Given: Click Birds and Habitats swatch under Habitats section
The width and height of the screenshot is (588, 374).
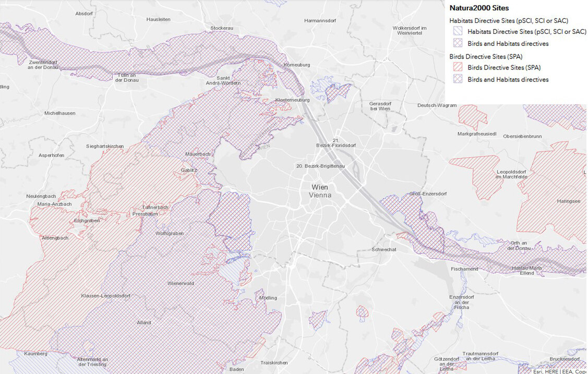Looking at the screenshot, I should click(458, 44).
